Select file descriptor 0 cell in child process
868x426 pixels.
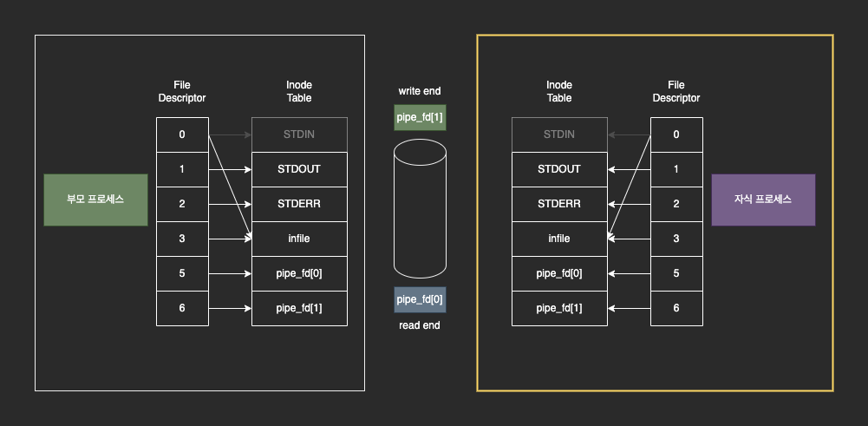click(x=676, y=134)
